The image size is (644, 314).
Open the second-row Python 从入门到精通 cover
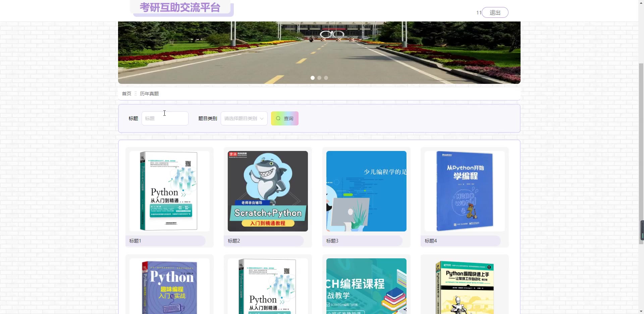click(268, 286)
